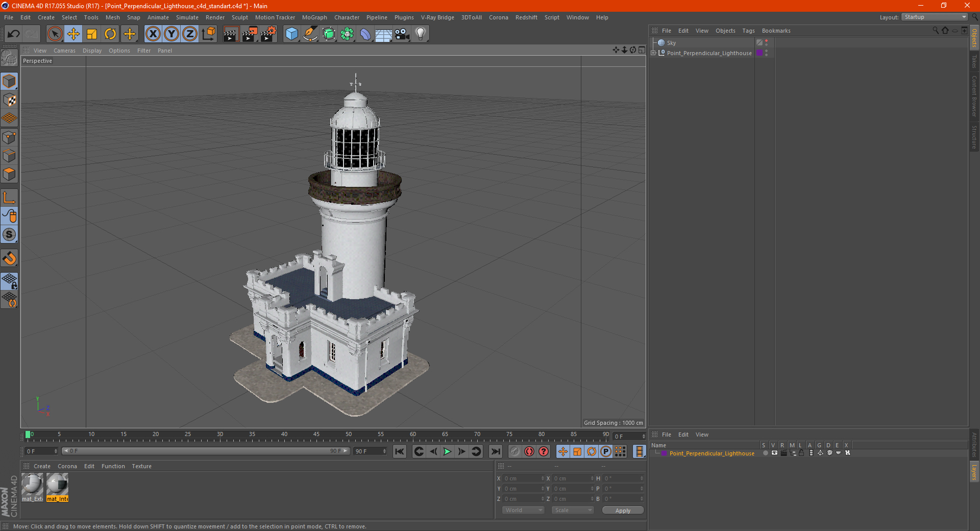Image resolution: width=980 pixels, height=531 pixels.
Task: Add a Floor environment object
Action: pos(384,34)
